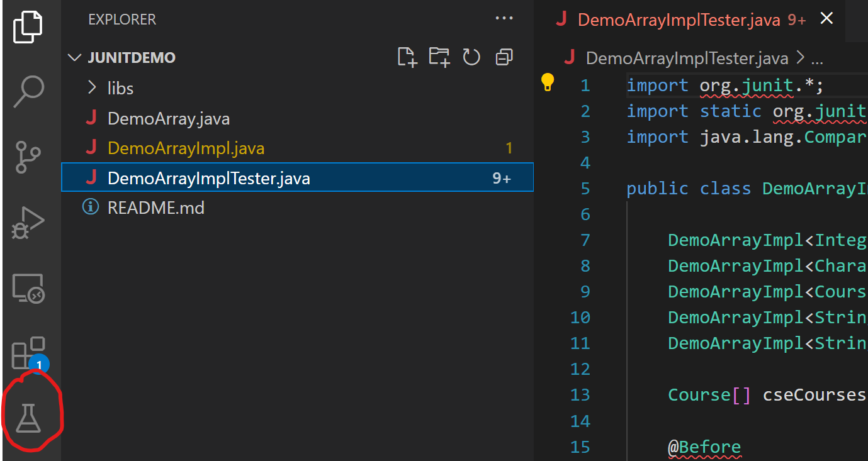The height and width of the screenshot is (461, 868).
Task: Refresh the Explorer file tree
Action: (471, 57)
